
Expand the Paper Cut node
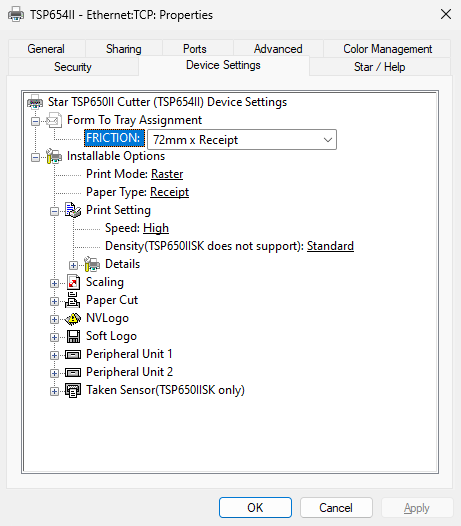coord(54,302)
